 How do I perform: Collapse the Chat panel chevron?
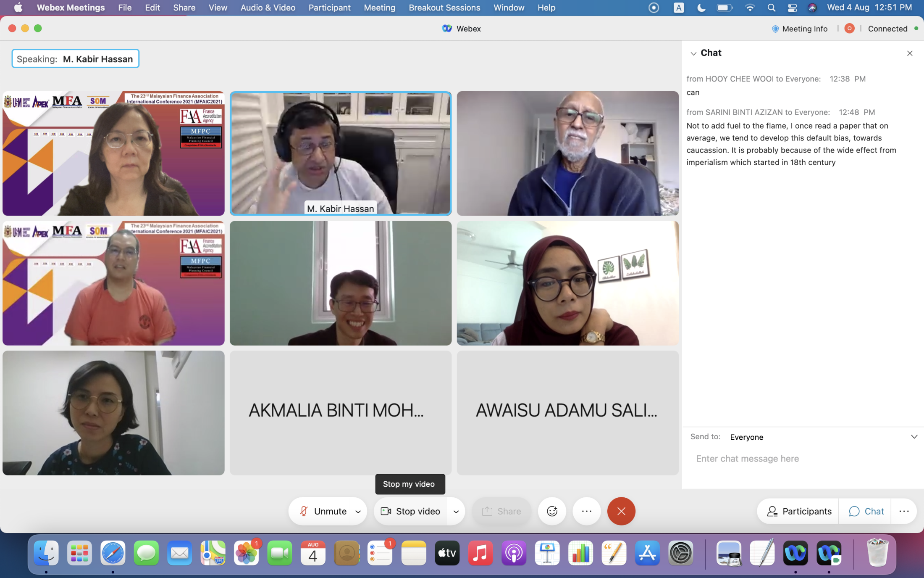693,53
